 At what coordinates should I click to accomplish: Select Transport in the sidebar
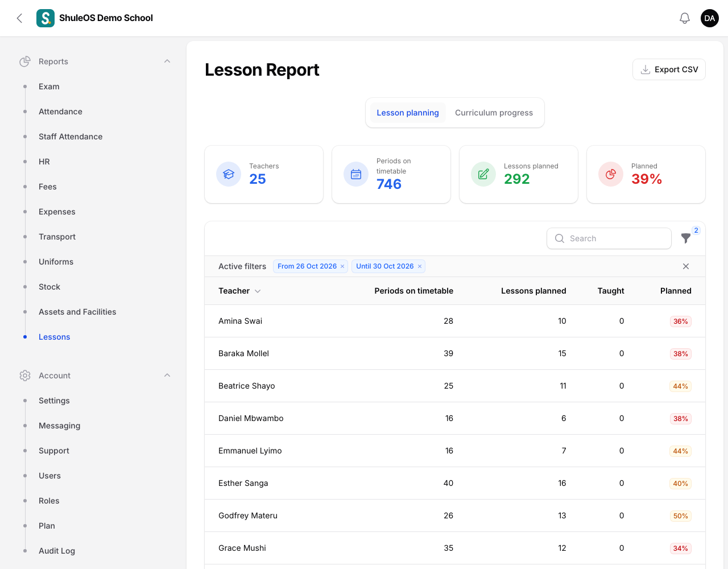[57, 237]
